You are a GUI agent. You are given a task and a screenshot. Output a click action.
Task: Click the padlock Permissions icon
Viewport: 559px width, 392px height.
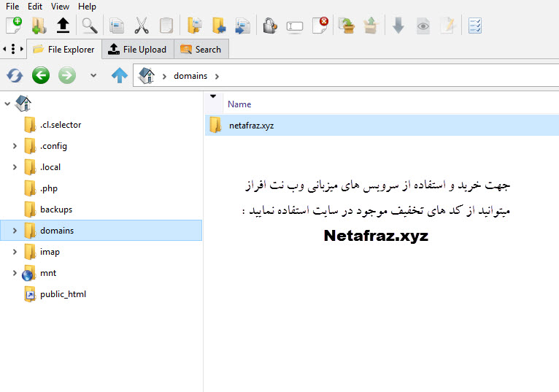[x=270, y=26]
